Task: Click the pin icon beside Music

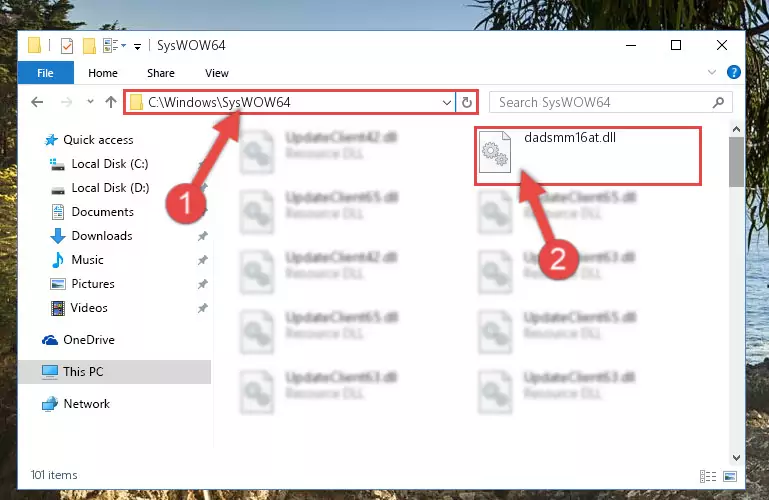Action: coord(202,260)
